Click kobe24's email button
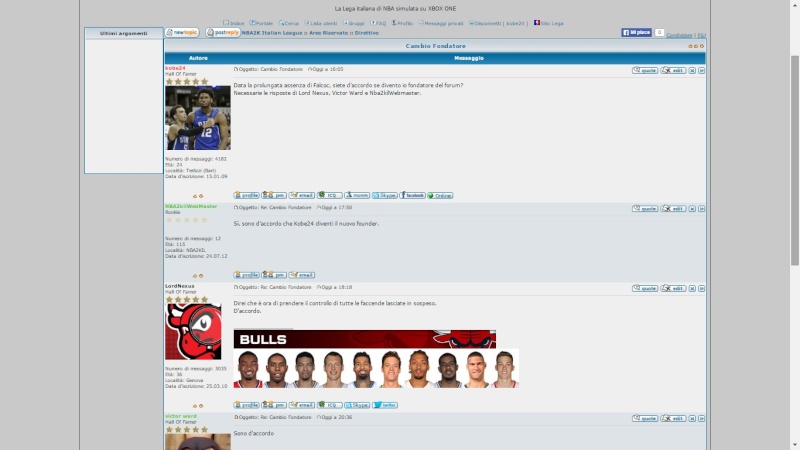Image resolution: width=800 pixels, height=450 pixels. 302,195
